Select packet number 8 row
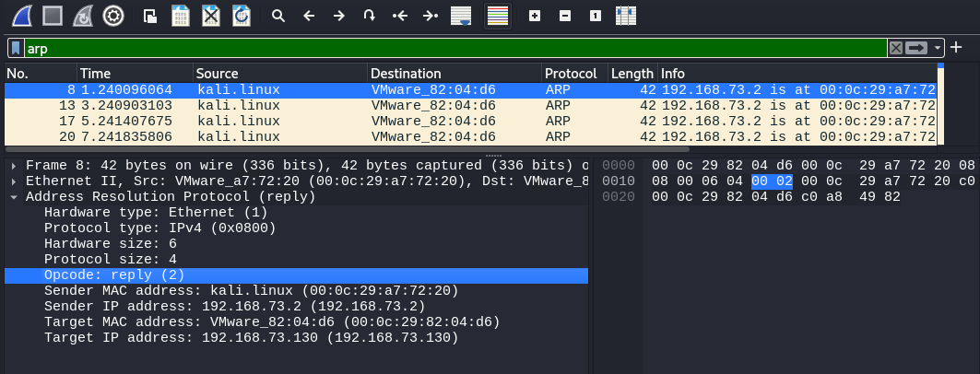Screen dimensions: 980x374 pos(470,90)
